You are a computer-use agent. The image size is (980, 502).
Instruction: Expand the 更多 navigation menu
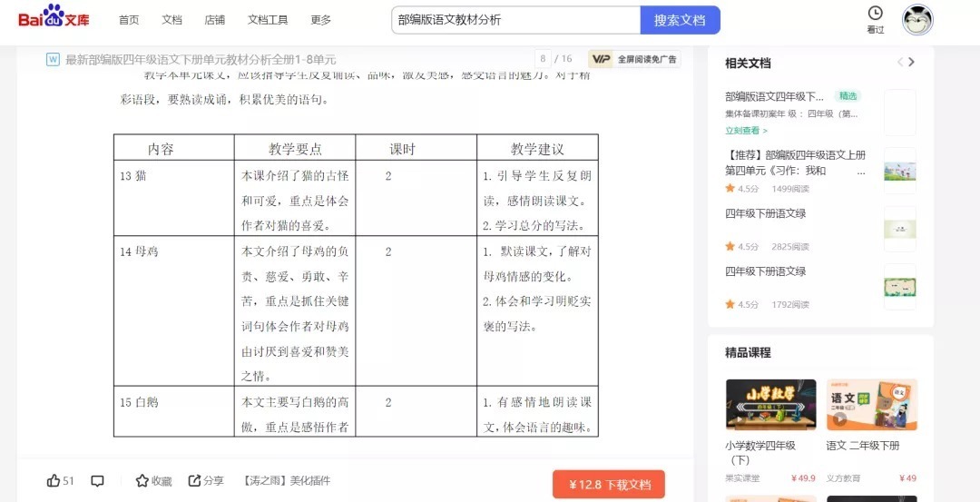[x=320, y=20]
